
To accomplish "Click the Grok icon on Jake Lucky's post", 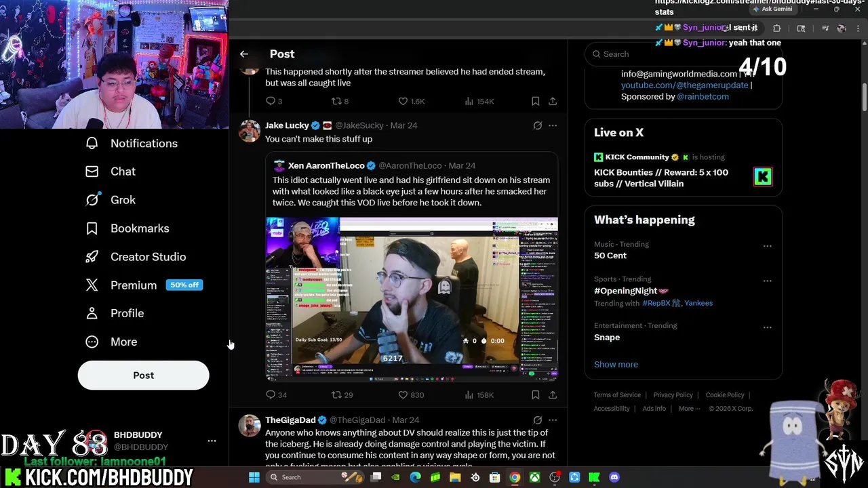I will 537,125.
